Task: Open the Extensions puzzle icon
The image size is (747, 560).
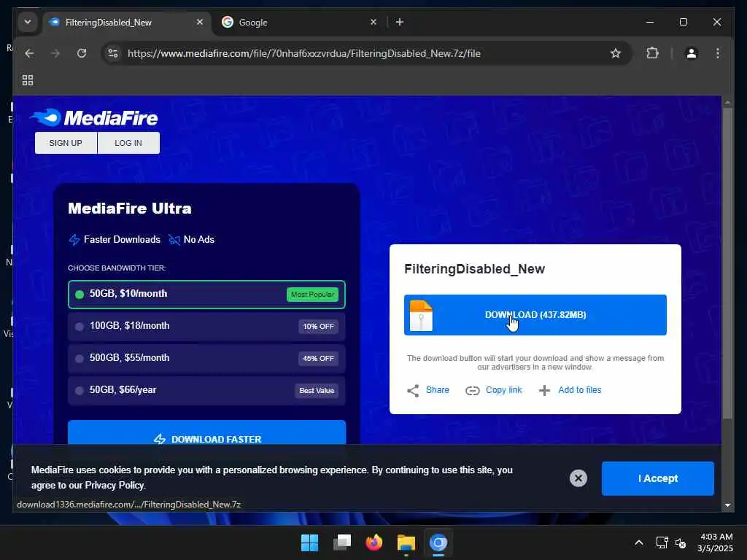Action: coord(652,53)
